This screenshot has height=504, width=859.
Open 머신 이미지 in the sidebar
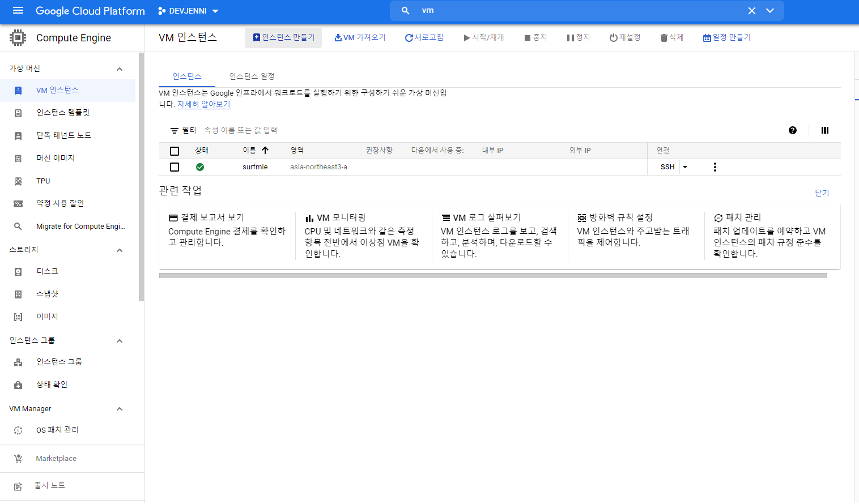pos(68,159)
